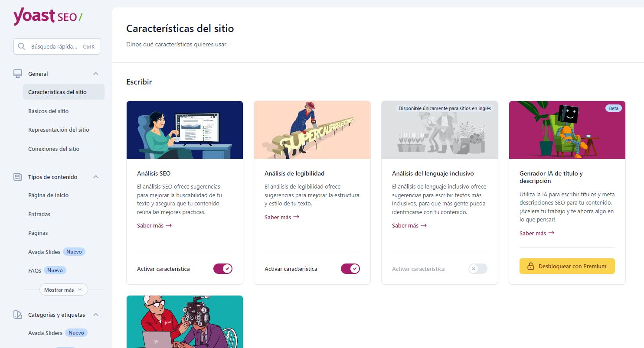
Task: Turn off the Análisis de legibilidad switch
Action: pos(350,269)
